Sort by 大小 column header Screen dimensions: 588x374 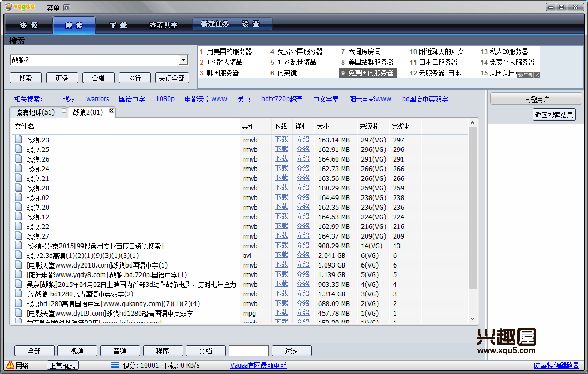336,126
